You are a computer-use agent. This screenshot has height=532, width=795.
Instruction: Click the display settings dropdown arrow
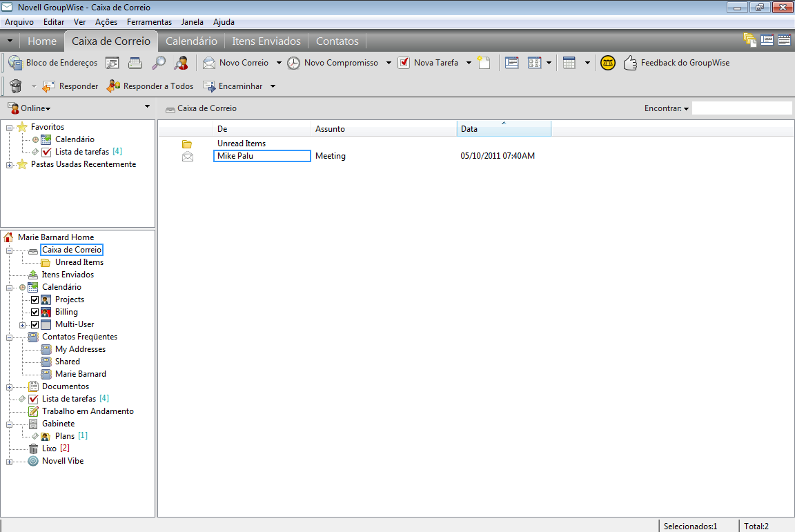click(x=549, y=63)
